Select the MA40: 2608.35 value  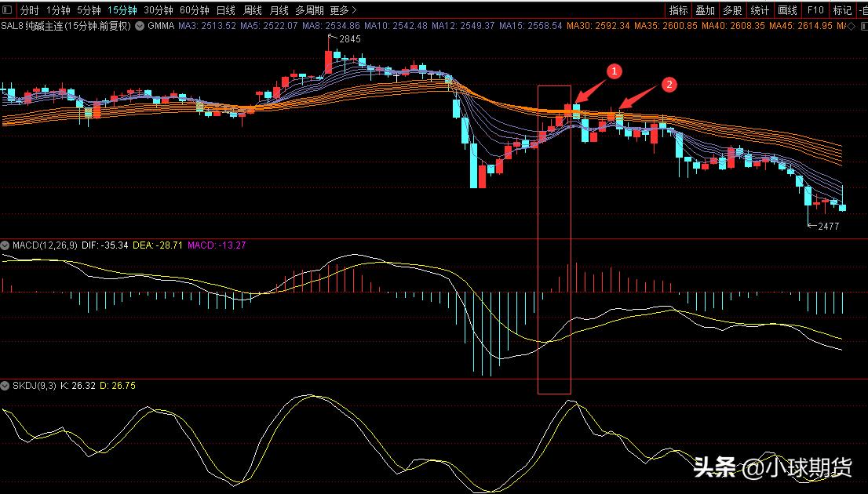click(734, 25)
